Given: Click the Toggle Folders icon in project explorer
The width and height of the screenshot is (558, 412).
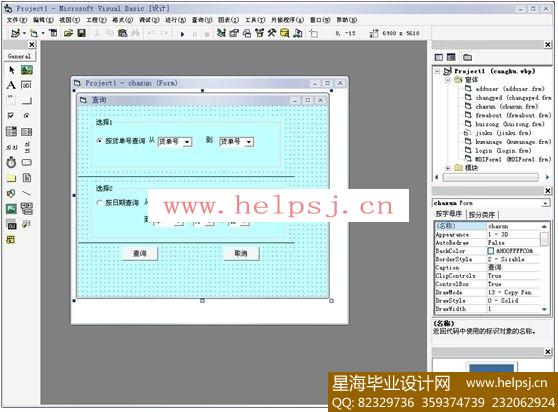Looking at the screenshot, I should (467, 57).
